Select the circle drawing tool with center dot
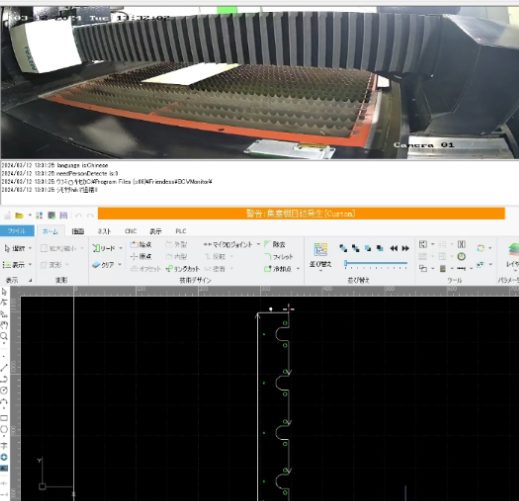The height and width of the screenshot is (501, 519). coord(4,390)
